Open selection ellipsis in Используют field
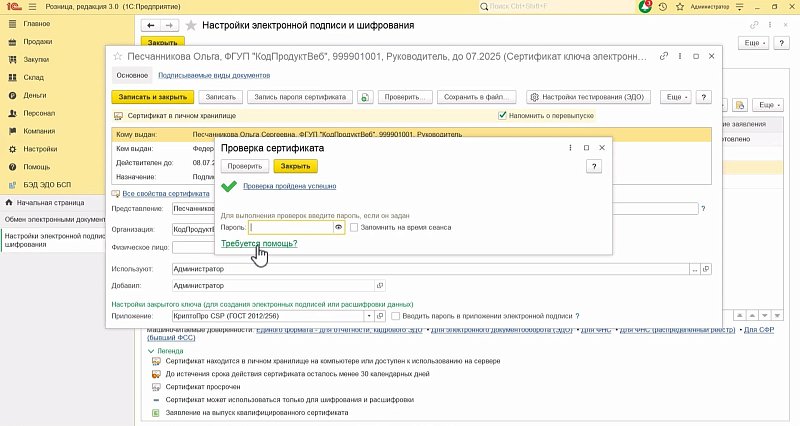 (695, 269)
